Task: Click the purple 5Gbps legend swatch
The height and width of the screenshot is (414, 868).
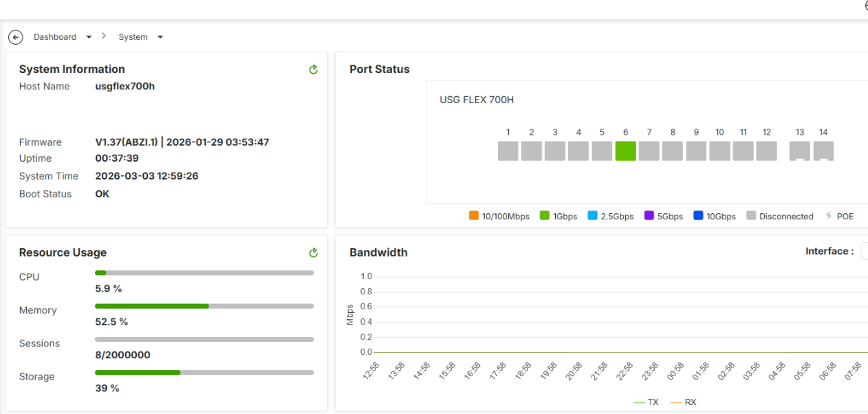Action: point(649,215)
